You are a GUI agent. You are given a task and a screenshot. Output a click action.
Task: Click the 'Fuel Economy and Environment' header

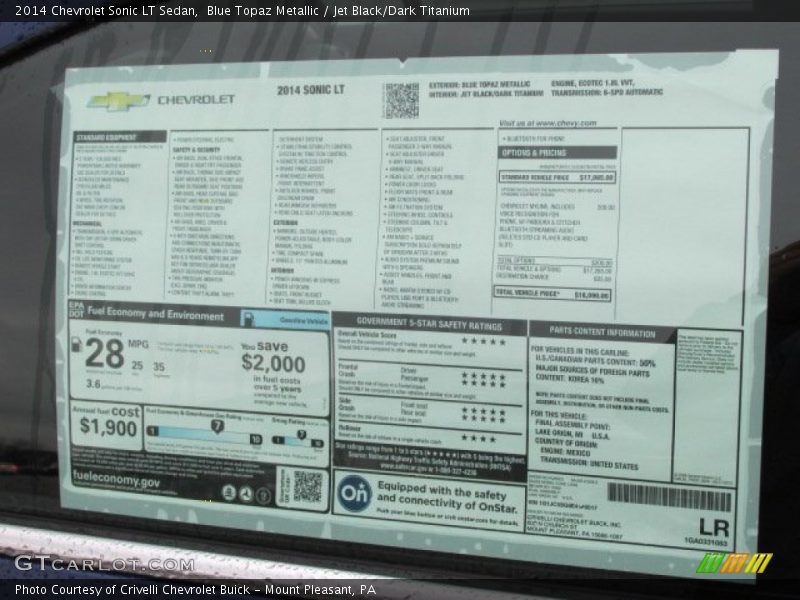pyautogui.click(x=156, y=313)
